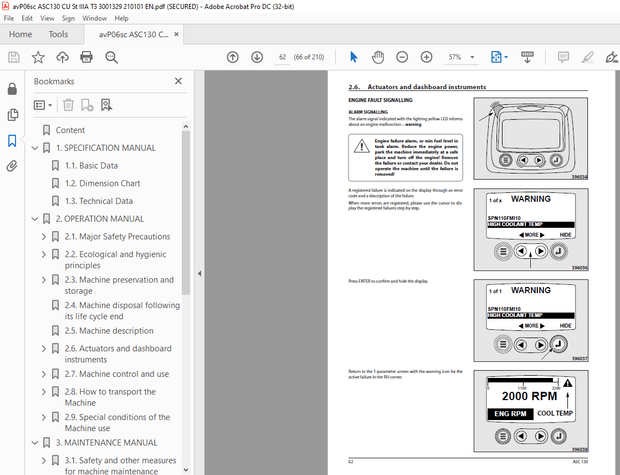This screenshot has width=620, height=475.
Task: Select the arrow Selection tool
Action: [353, 57]
